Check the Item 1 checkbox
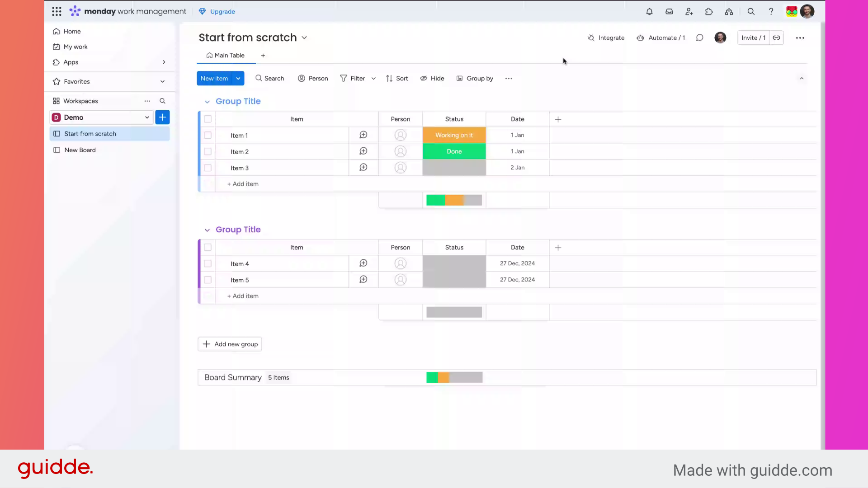 tap(208, 135)
